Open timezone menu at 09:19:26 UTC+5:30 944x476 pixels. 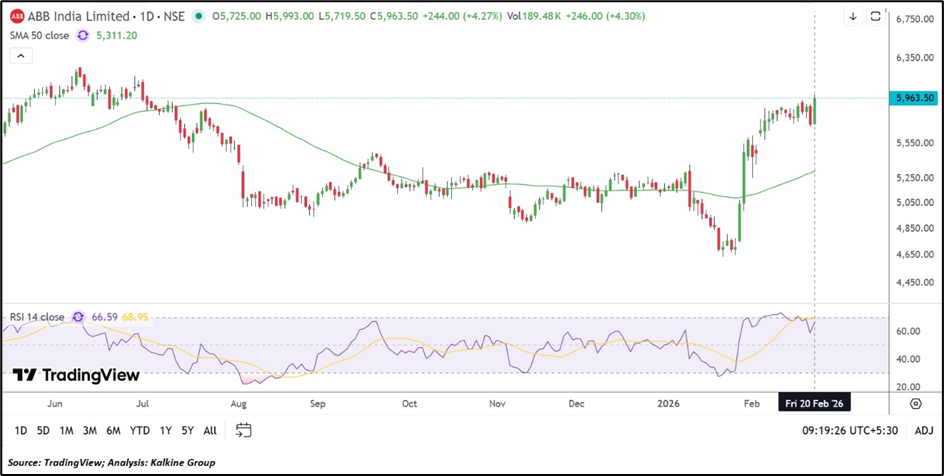849,430
